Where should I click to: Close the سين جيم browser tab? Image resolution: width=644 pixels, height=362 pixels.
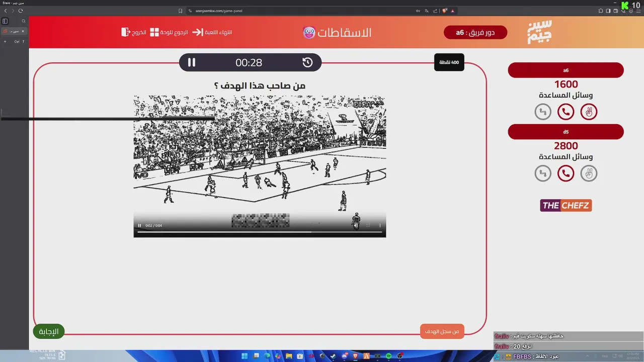pos(23,31)
